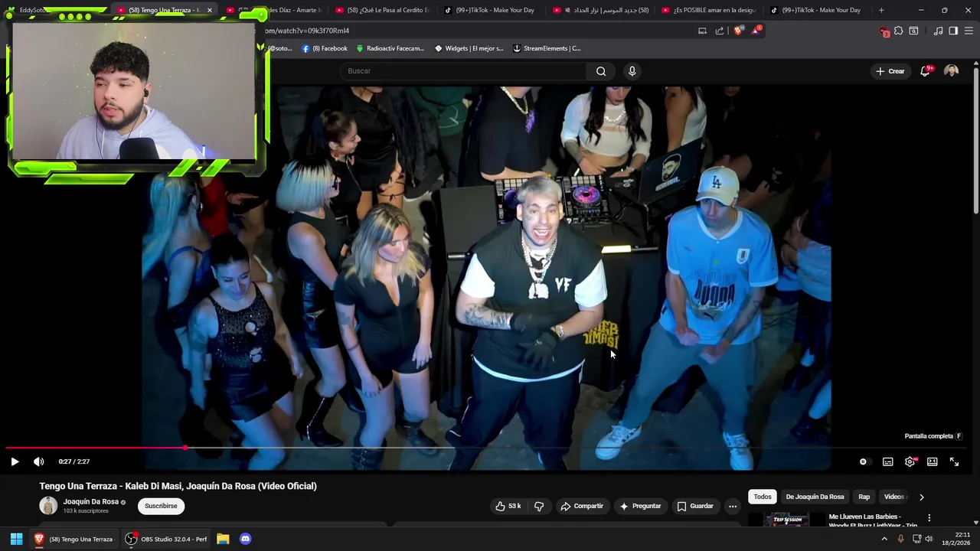The height and width of the screenshot is (551, 980).
Task: Open the extensions puzzle icon
Action: click(899, 31)
